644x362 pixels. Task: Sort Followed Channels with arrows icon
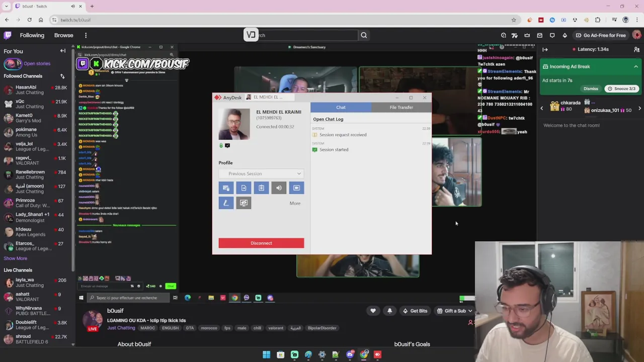coord(62,76)
